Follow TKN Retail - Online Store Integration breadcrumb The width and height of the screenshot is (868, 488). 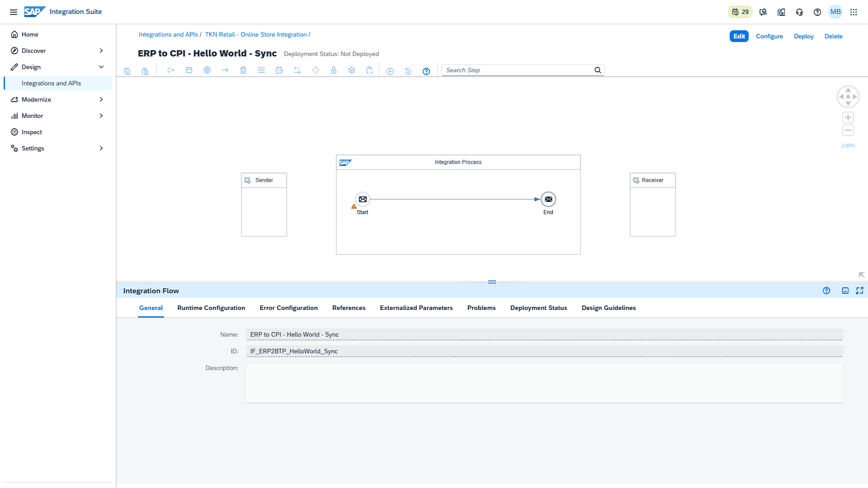[x=256, y=34]
